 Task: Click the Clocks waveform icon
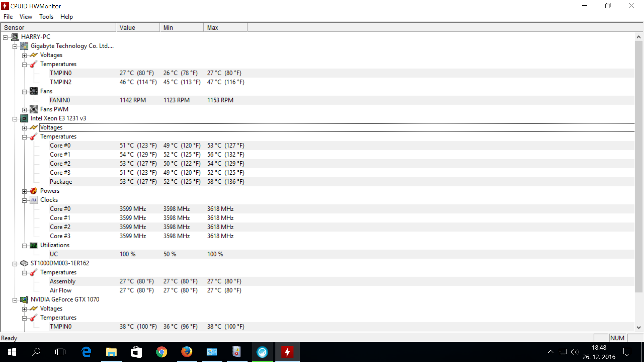pos(34,200)
